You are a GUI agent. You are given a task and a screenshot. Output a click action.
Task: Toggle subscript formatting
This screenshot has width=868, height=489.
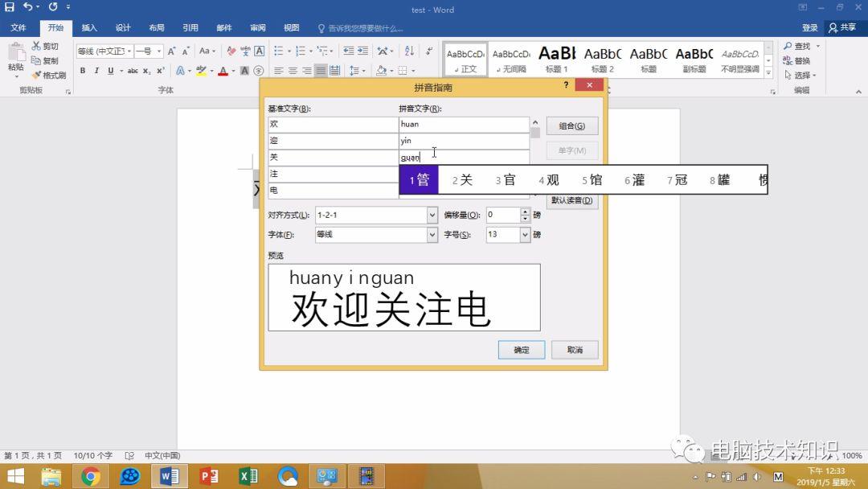click(147, 70)
